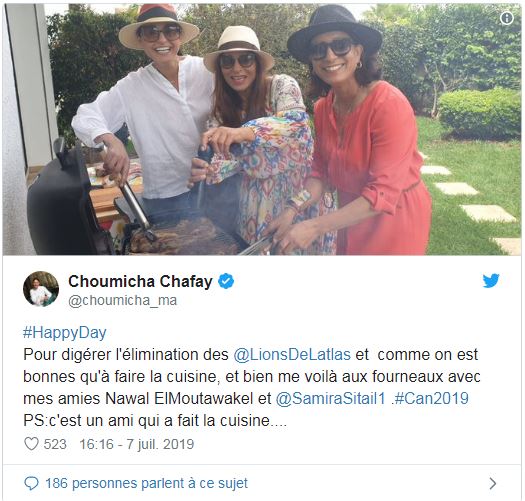Image resolution: width=525 pixels, height=501 pixels.
Task: Open '186 personnes parlent à ce sujet'
Action: pyautogui.click(x=147, y=483)
